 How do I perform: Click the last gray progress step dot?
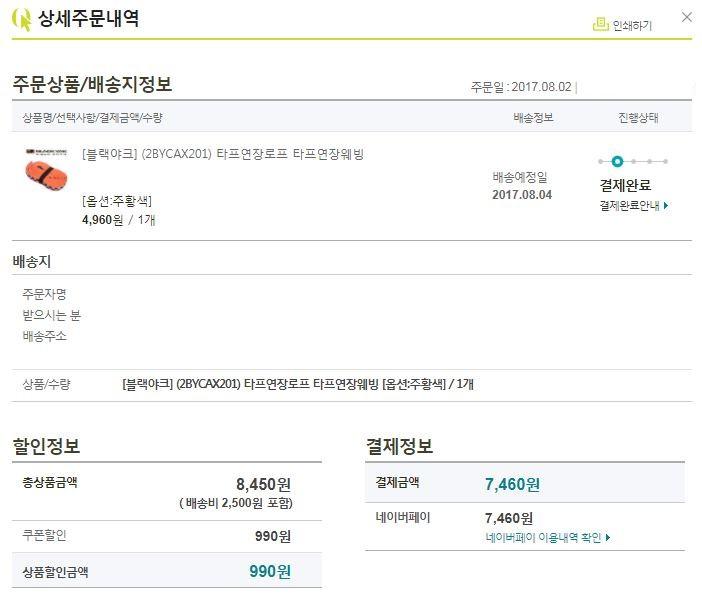[x=665, y=161]
